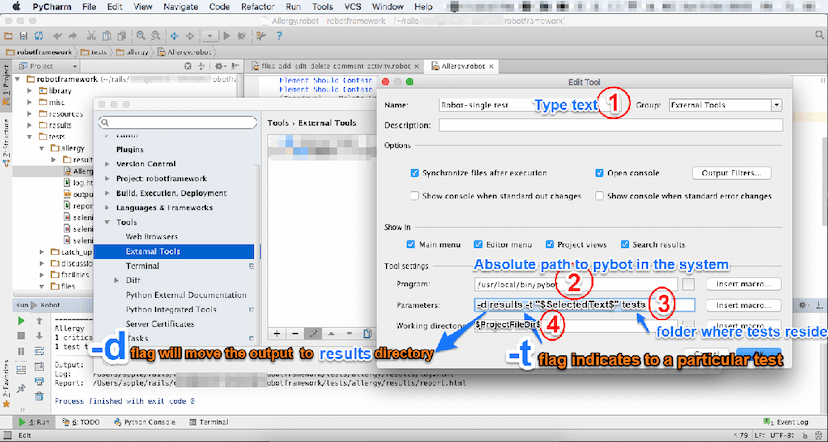Viewport: 828px width, 442px height.
Task: Click the Save All floppy disk icon
Action: 23,36
